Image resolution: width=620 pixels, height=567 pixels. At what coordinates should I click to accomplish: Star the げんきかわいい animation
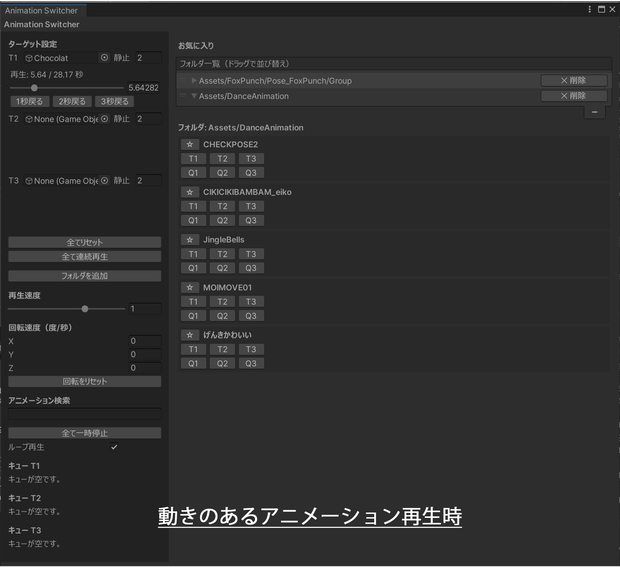coord(190,335)
